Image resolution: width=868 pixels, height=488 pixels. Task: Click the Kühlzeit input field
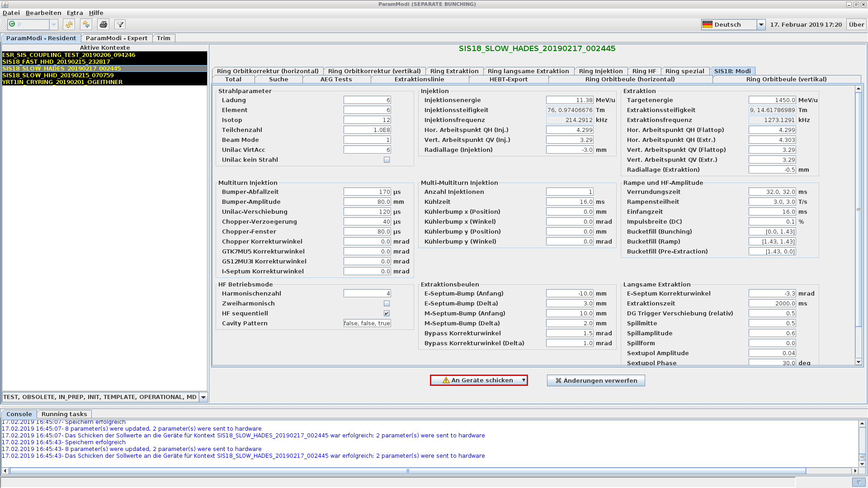point(570,202)
